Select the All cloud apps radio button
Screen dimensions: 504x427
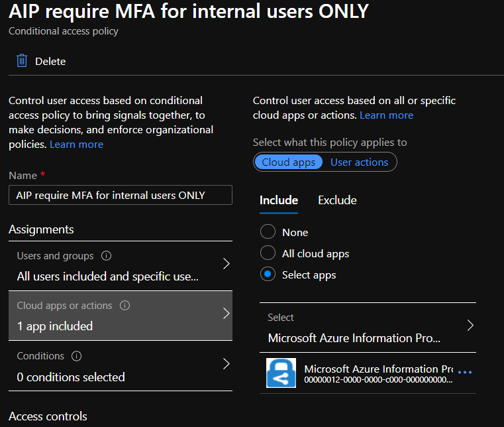(x=268, y=253)
